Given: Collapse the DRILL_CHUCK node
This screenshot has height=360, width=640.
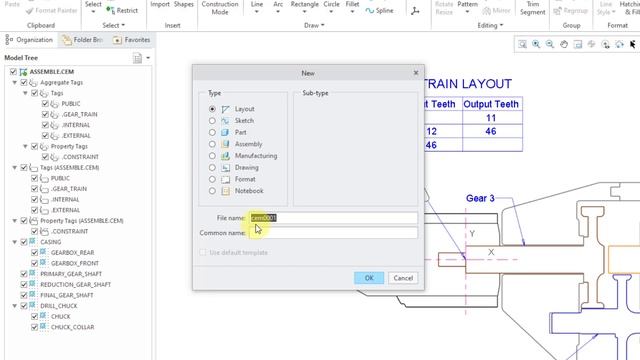Looking at the screenshot, I should point(15,306).
